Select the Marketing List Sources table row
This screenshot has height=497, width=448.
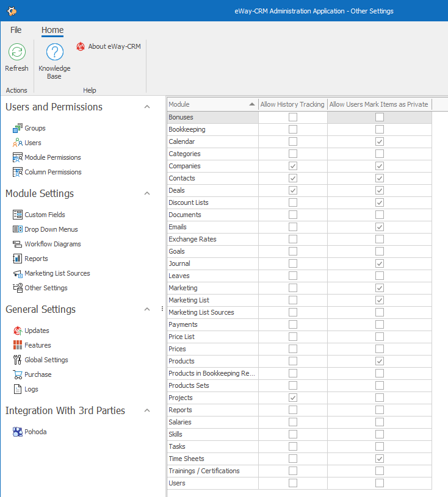tap(299, 312)
